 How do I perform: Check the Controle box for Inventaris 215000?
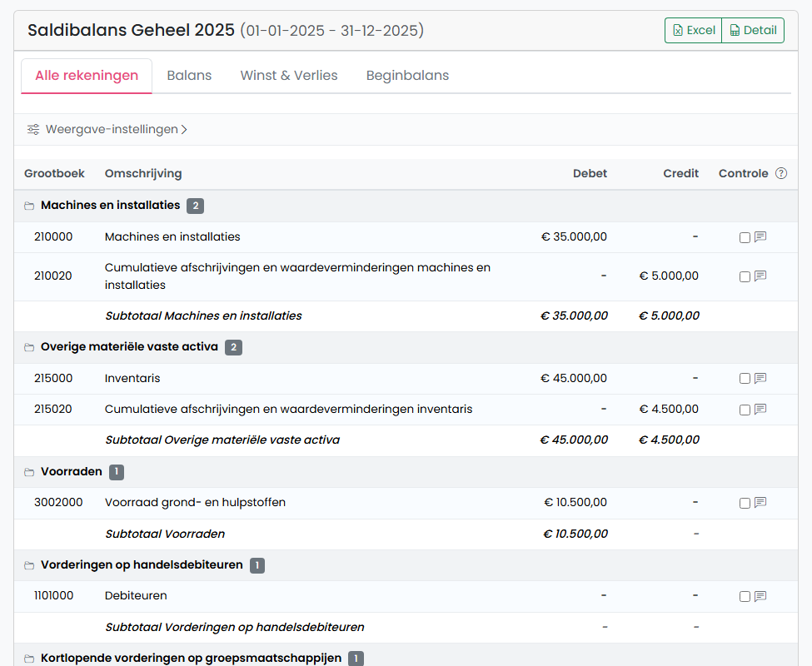click(x=745, y=379)
